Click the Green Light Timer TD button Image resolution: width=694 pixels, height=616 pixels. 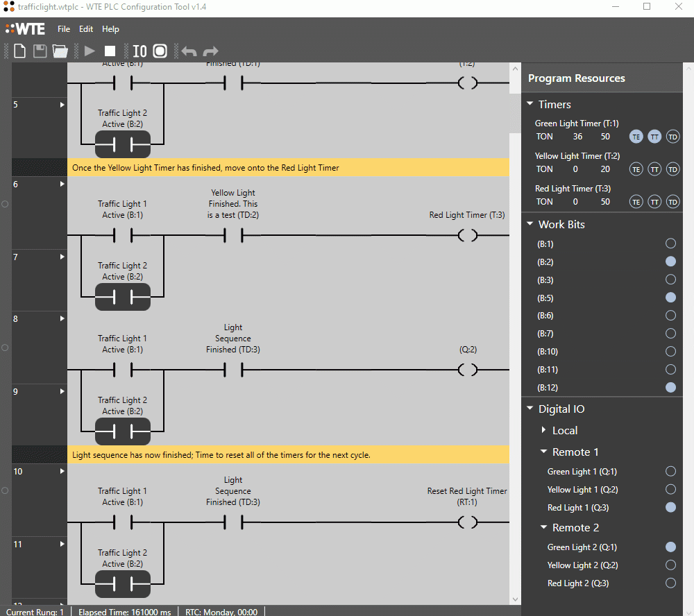click(672, 137)
